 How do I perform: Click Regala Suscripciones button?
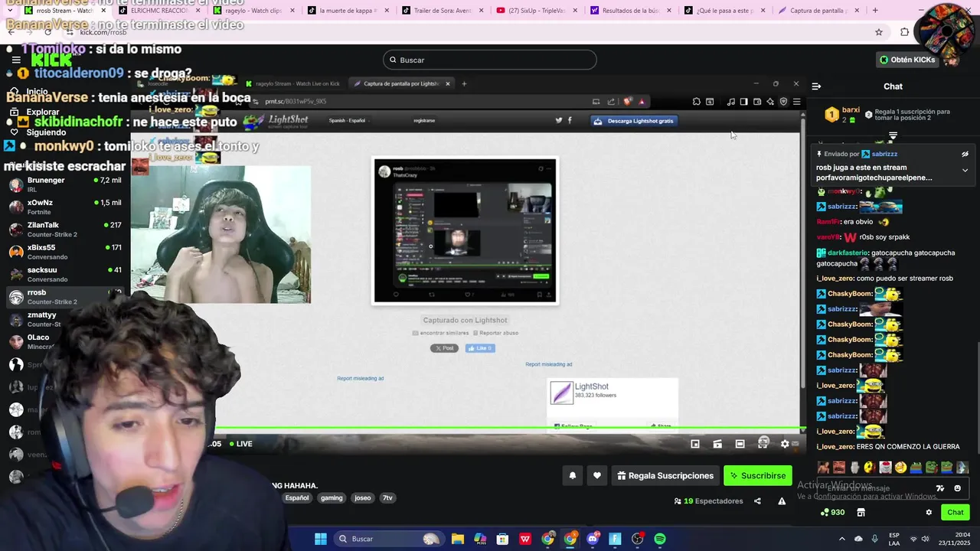coord(665,475)
